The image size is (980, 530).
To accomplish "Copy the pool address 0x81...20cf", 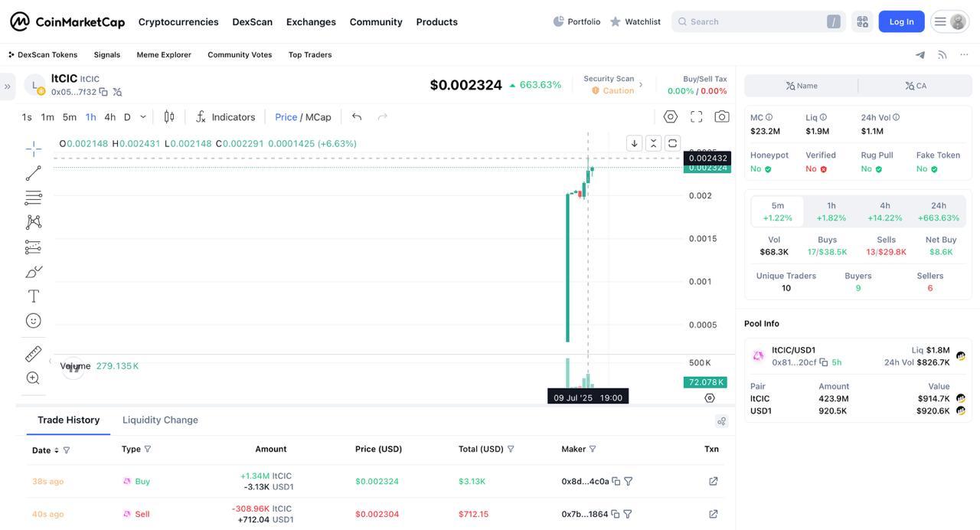I will (824, 362).
